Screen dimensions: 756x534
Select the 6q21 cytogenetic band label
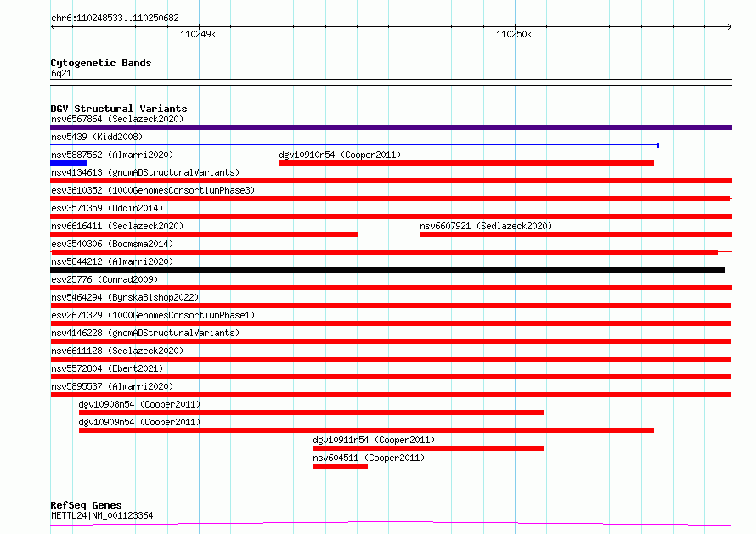pos(61,73)
